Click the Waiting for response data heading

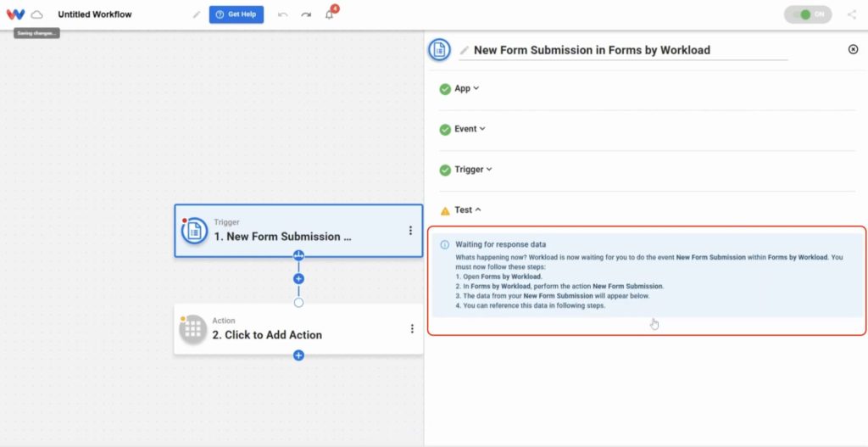tap(500, 244)
